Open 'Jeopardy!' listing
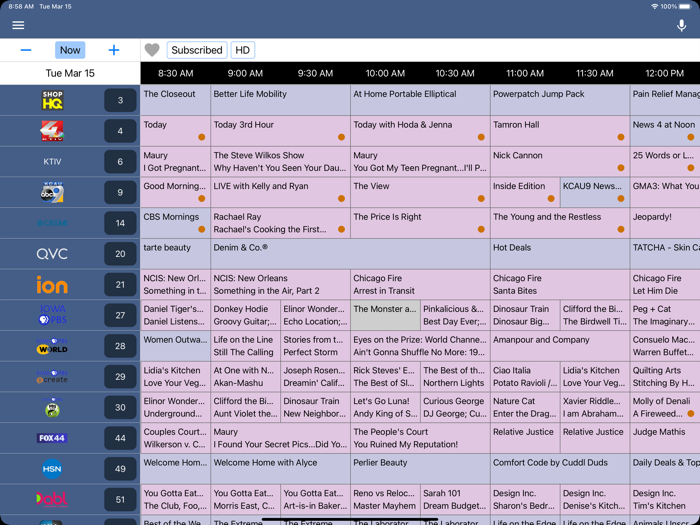 (665, 223)
